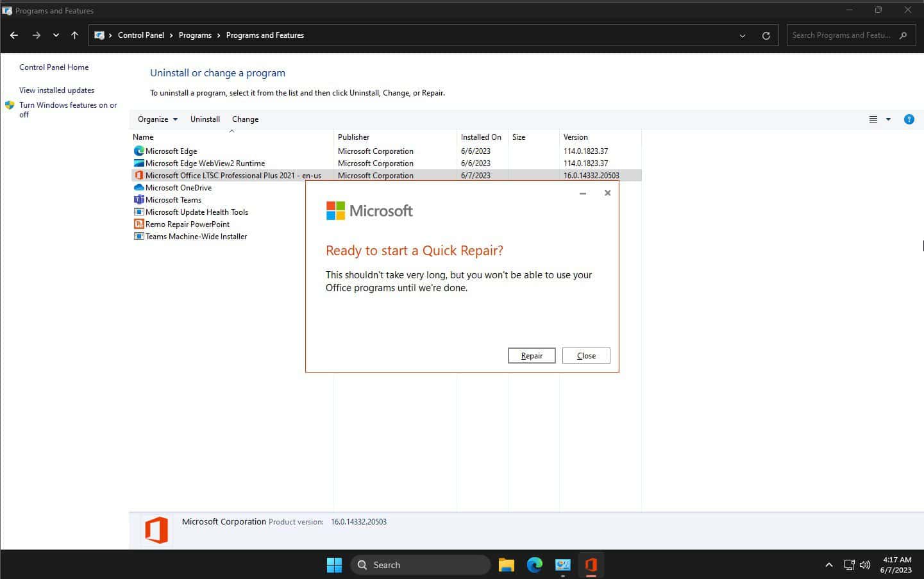Click Close button in Quick Repair dialog
Image resolution: width=924 pixels, height=579 pixels.
[586, 356]
